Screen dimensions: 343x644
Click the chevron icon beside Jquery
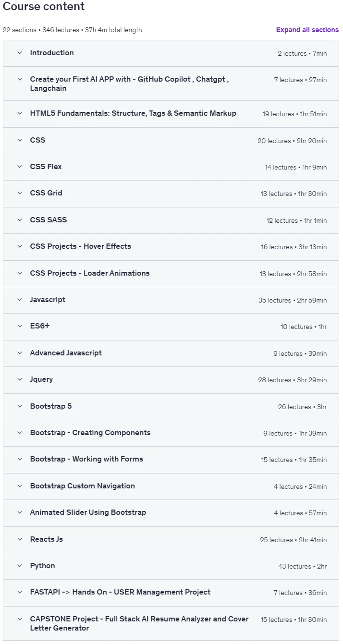[20, 379]
